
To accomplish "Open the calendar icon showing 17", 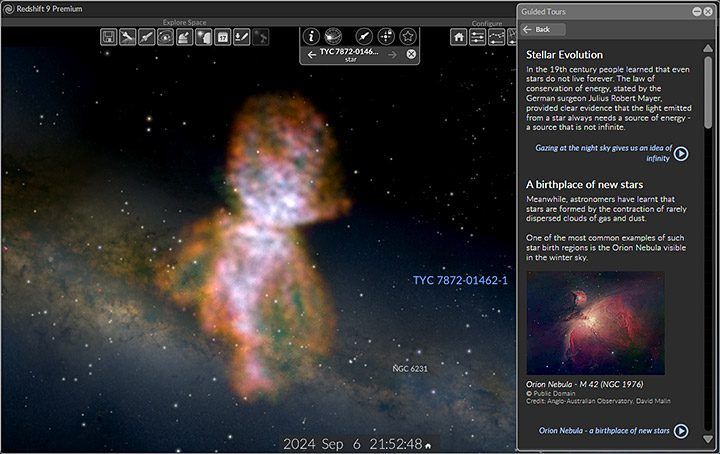I will pos(223,37).
